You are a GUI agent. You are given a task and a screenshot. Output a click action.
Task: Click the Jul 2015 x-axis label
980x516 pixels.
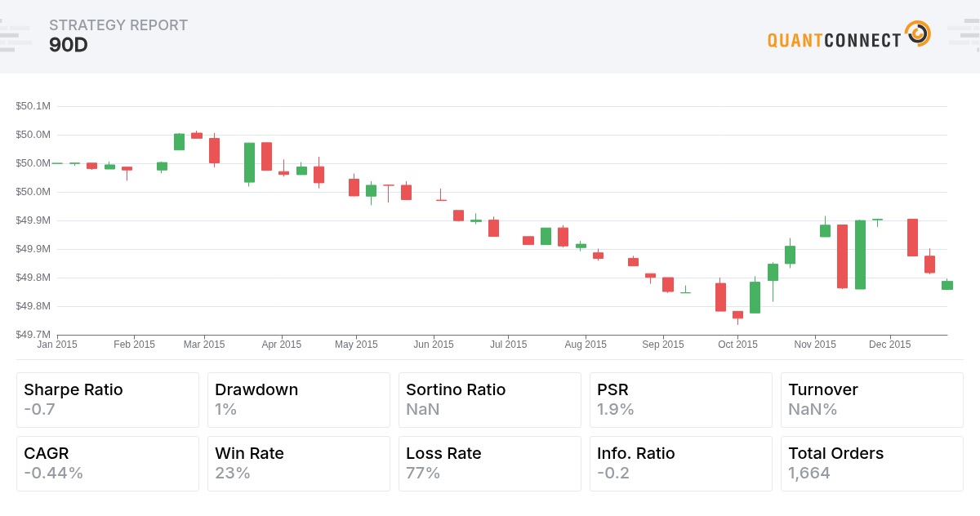click(x=508, y=345)
